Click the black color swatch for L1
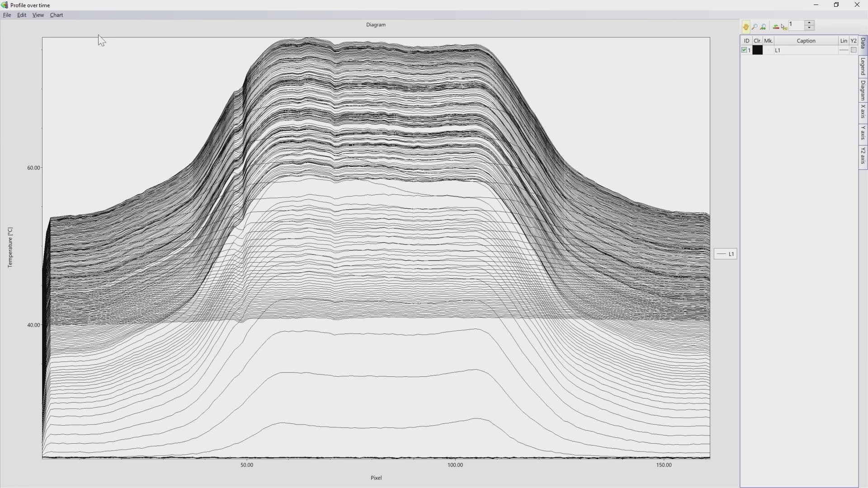 (x=757, y=50)
